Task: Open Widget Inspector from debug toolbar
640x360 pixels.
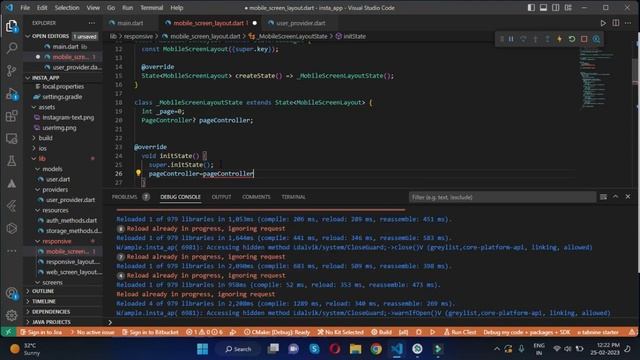Action: click(596, 39)
